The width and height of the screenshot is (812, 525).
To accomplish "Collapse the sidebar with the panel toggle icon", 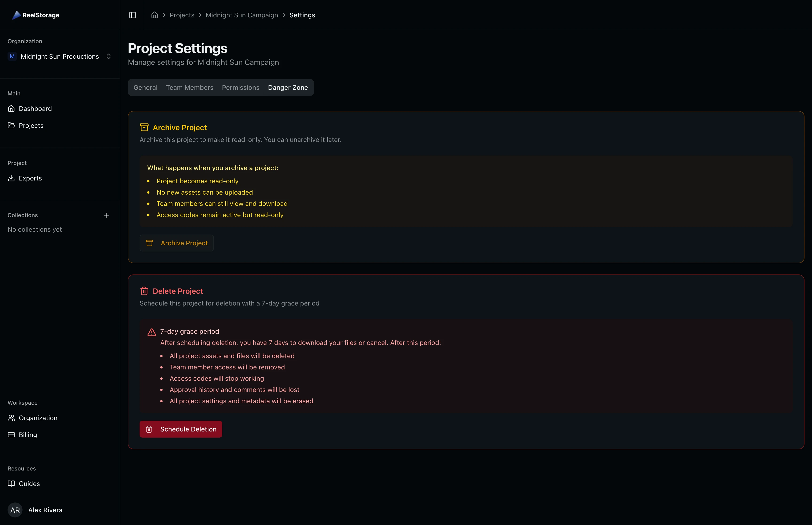I will click(132, 15).
